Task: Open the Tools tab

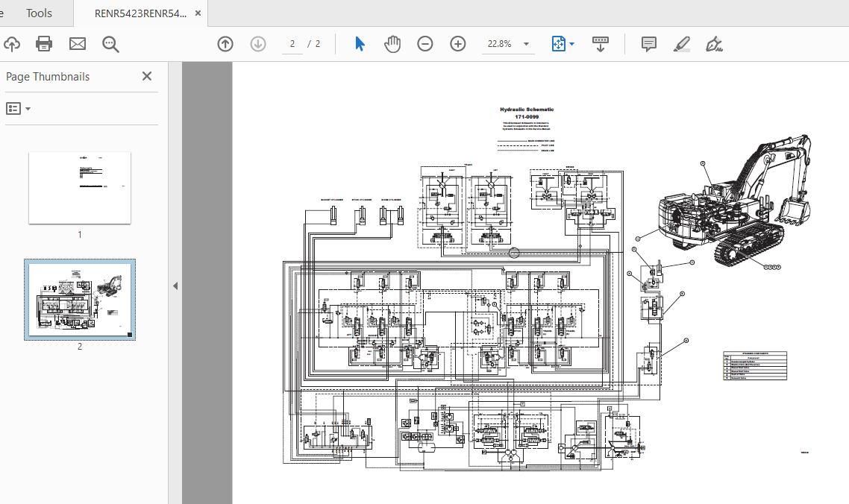Action: coord(39,13)
